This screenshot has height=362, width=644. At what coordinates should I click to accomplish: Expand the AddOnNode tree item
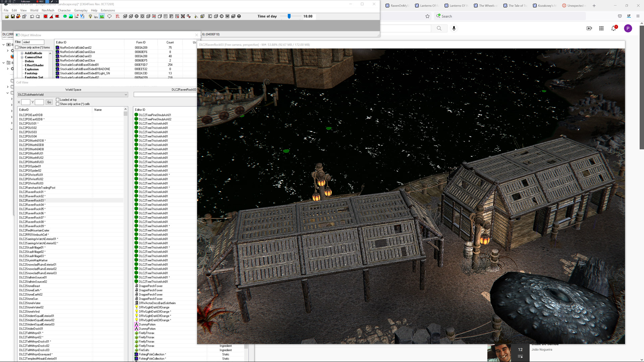[22, 53]
